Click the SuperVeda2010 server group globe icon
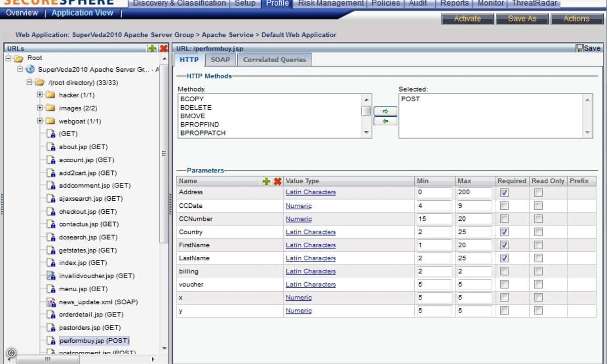Screen dimensions: 607x364 pos(30,69)
